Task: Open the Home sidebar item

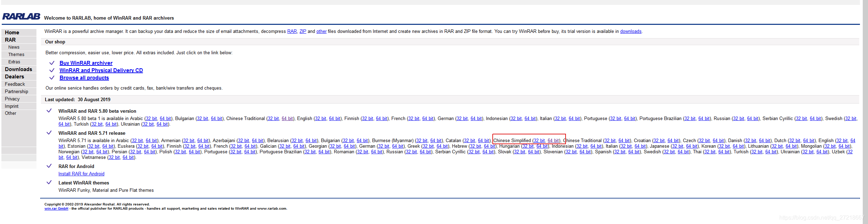Action: (x=12, y=33)
